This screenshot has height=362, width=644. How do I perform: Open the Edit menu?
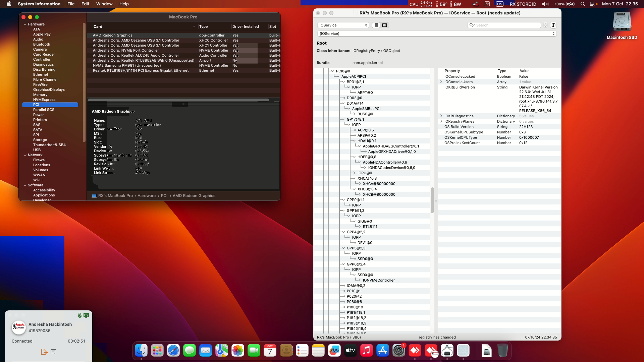(86, 4)
